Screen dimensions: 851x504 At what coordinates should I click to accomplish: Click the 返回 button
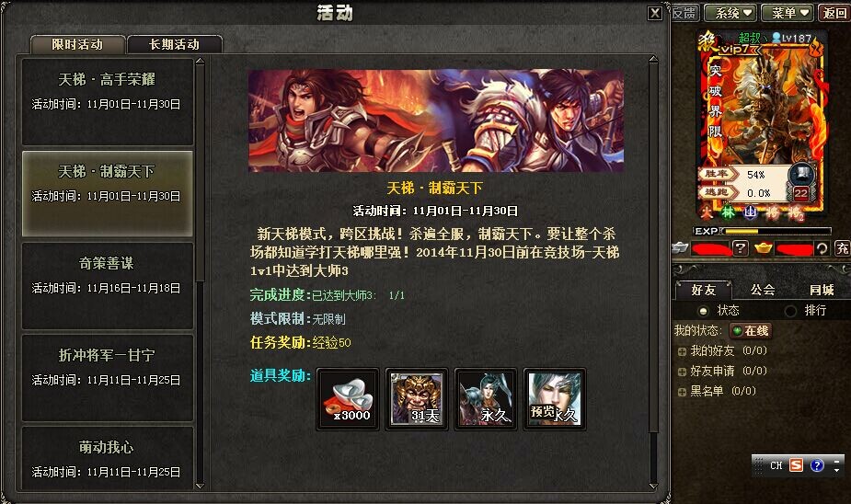(x=834, y=13)
